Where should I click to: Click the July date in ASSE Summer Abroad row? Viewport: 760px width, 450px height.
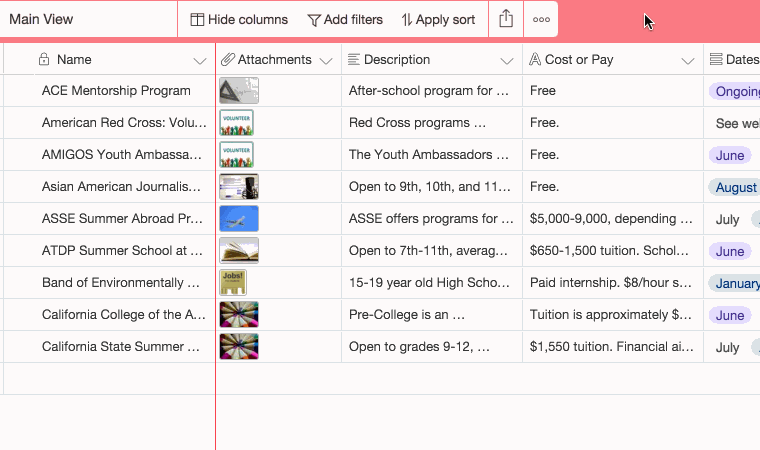coord(728,220)
